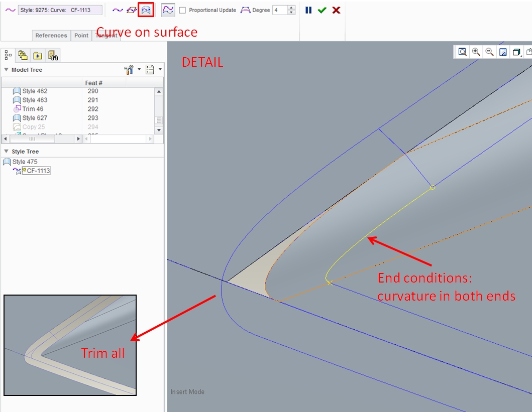Select Trim 46 feature
The width and height of the screenshot is (532, 412).
coord(33,109)
